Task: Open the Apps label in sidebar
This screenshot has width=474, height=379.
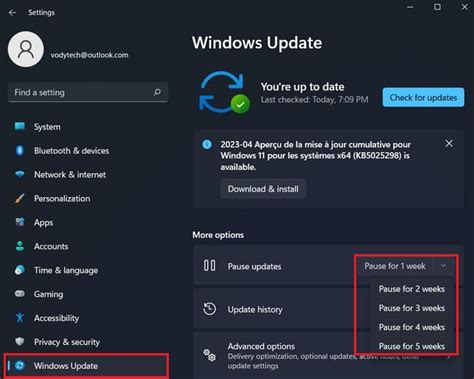Action: [x=43, y=222]
